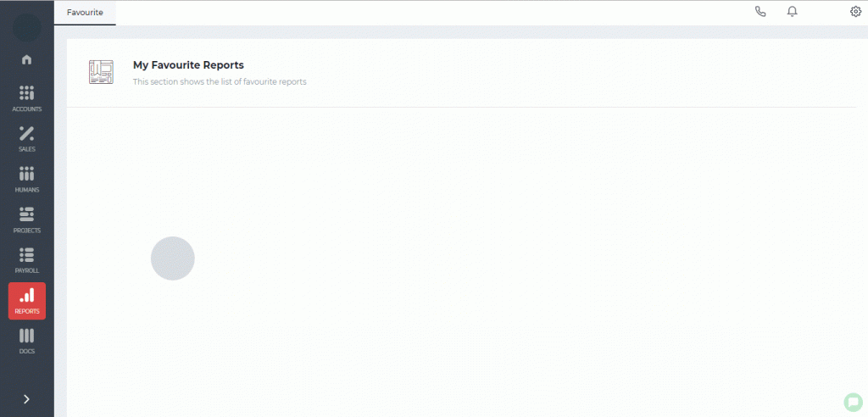
Task: Open the Home icon in sidebar
Action: 26,59
